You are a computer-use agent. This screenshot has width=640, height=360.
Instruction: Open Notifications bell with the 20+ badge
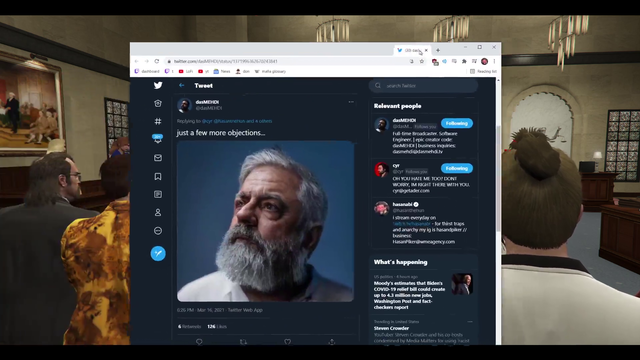(x=158, y=139)
